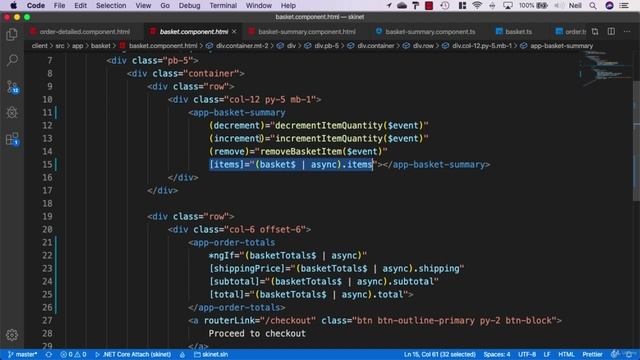Open the Terminal menu
Screen dimensions: 640x360
tap(223, 5)
